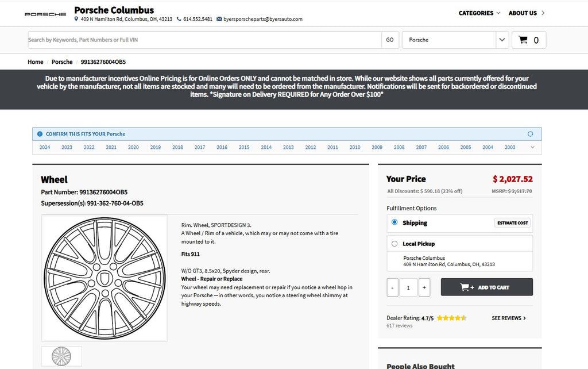The image size is (588, 369).
Task: Click Confirm This Fits Your Porsche text
Action: pyautogui.click(x=86, y=134)
